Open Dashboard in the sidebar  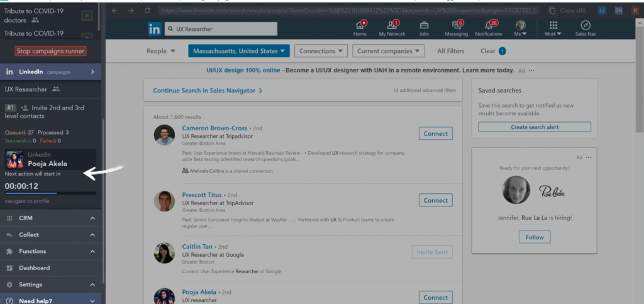(34, 267)
